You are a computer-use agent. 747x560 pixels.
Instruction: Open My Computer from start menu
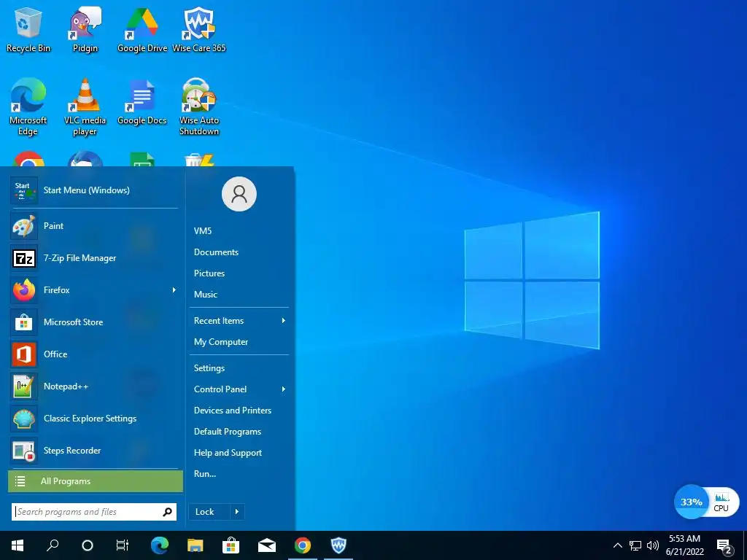coord(221,342)
